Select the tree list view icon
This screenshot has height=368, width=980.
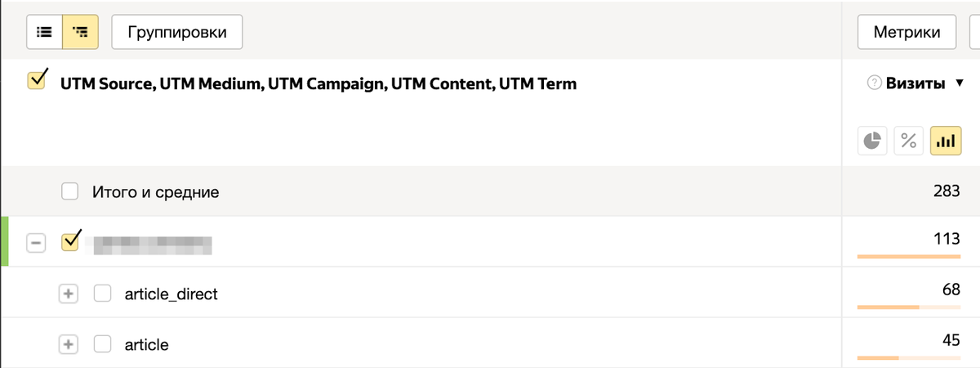pos(80,33)
